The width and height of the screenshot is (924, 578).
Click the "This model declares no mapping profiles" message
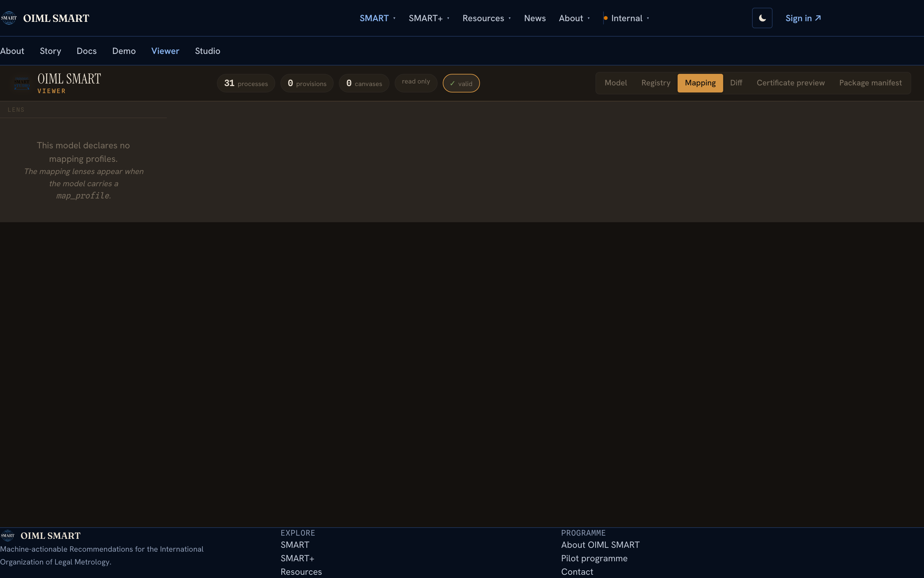tap(83, 152)
